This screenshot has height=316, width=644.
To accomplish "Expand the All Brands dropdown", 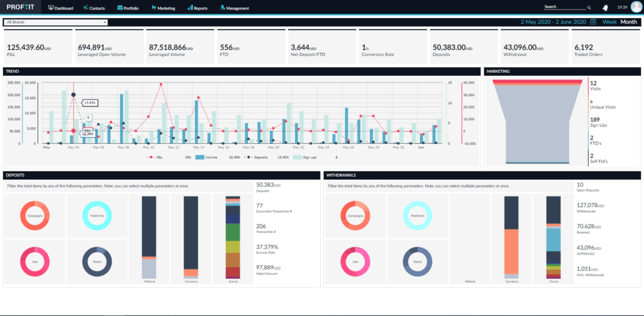I will coord(55,22).
